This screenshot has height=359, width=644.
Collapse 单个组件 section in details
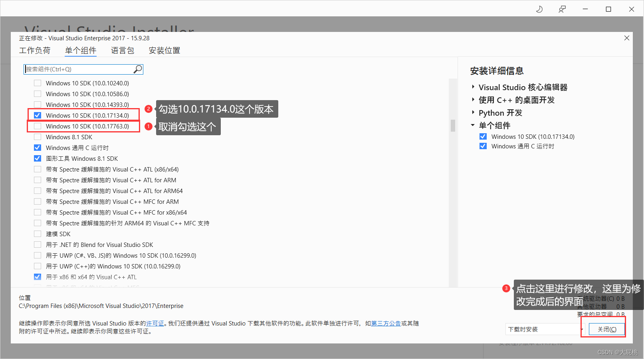pos(473,125)
